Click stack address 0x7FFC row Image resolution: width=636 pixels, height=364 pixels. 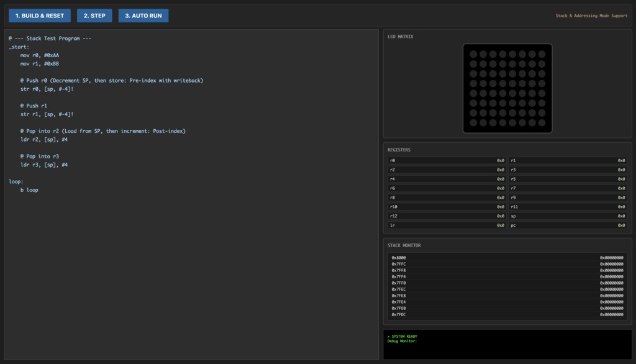tap(507, 264)
